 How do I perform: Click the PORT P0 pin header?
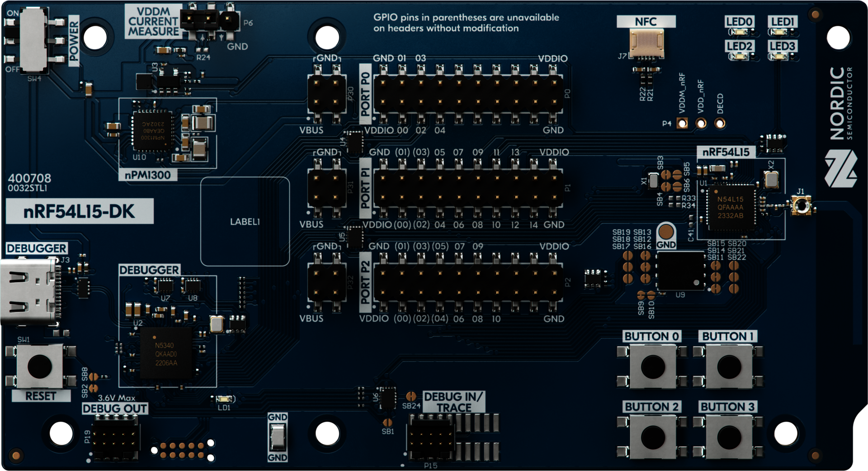(x=468, y=94)
